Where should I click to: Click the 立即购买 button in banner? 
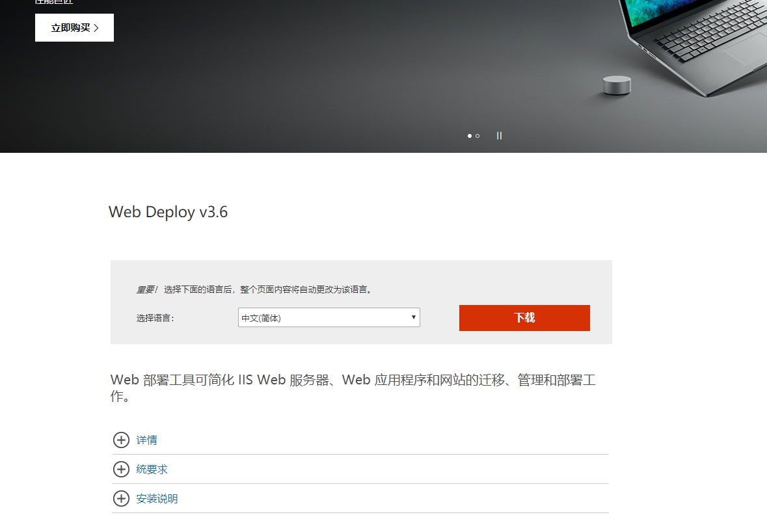point(74,28)
